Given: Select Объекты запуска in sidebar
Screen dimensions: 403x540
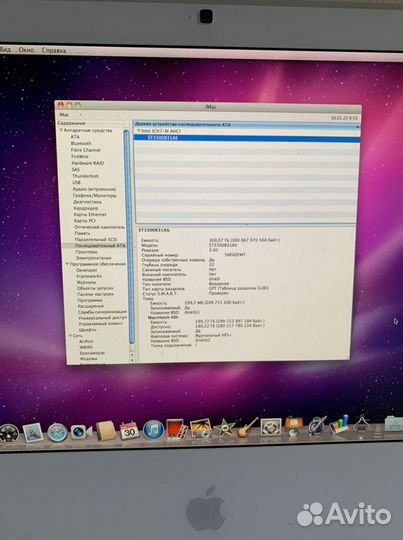Looking at the screenshot, I should pyautogui.click(x=95, y=288).
